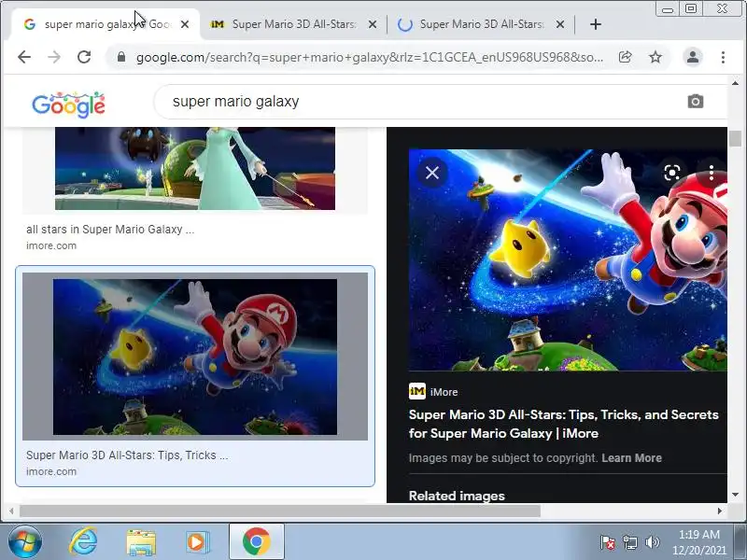Open Windows Explorer folder icon on taskbar
Screen dimensions: 747x560
141,542
